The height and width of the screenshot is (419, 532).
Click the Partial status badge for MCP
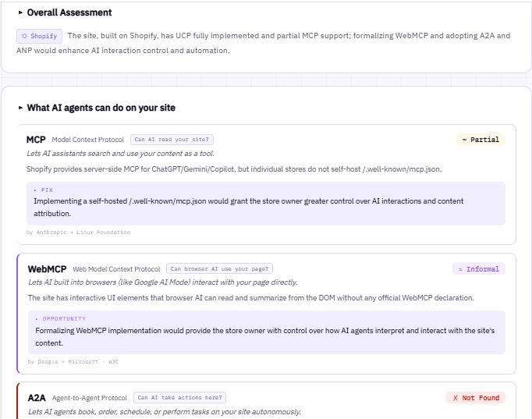tap(481, 140)
